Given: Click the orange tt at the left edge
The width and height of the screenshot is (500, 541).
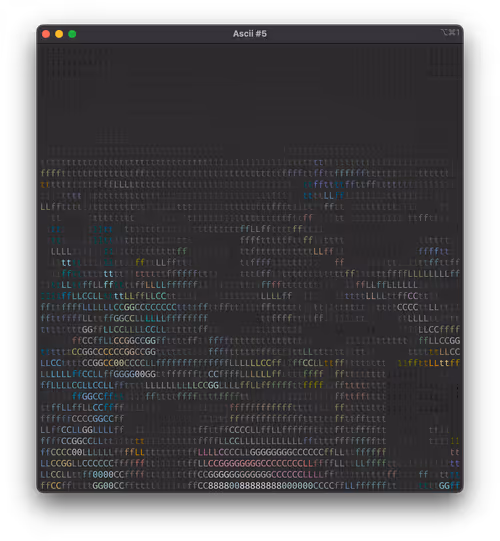Looking at the screenshot, I should click(x=46, y=185).
